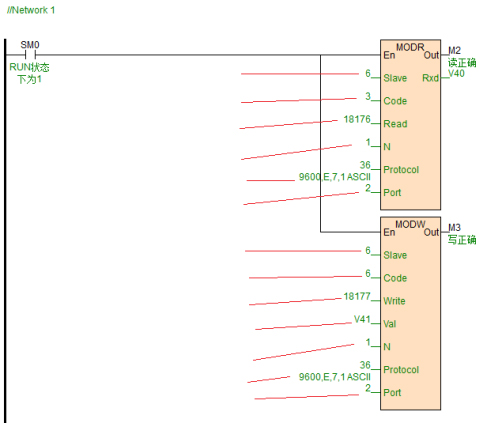The image size is (486, 423).
Task: Click the Network 1 comment label
Action: [x=31, y=10]
